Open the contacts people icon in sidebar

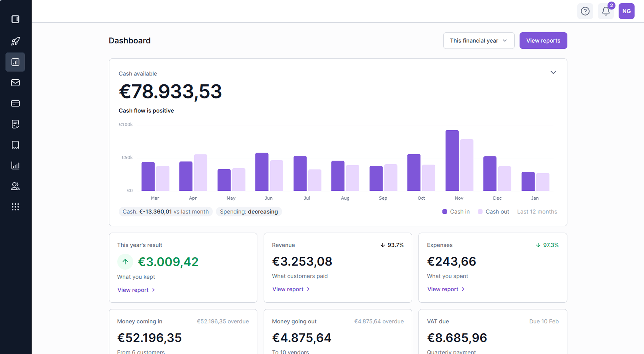point(15,186)
